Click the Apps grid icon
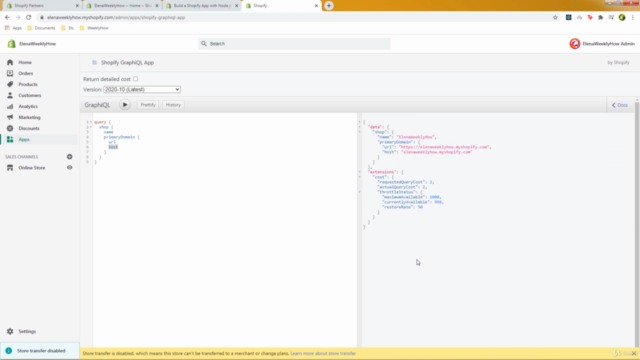Image resolution: width=640 pixels, height=360 pixels. click(x=10, y=140)
